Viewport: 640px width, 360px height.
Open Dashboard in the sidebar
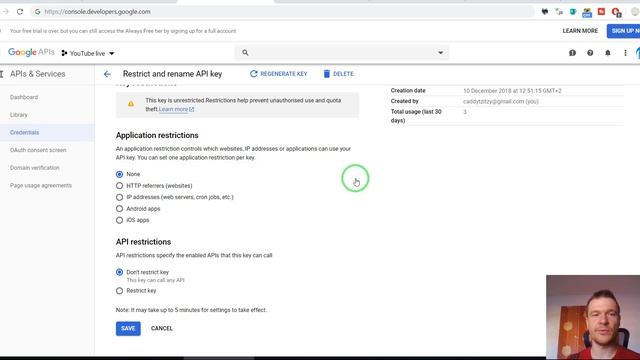(24, 97)
